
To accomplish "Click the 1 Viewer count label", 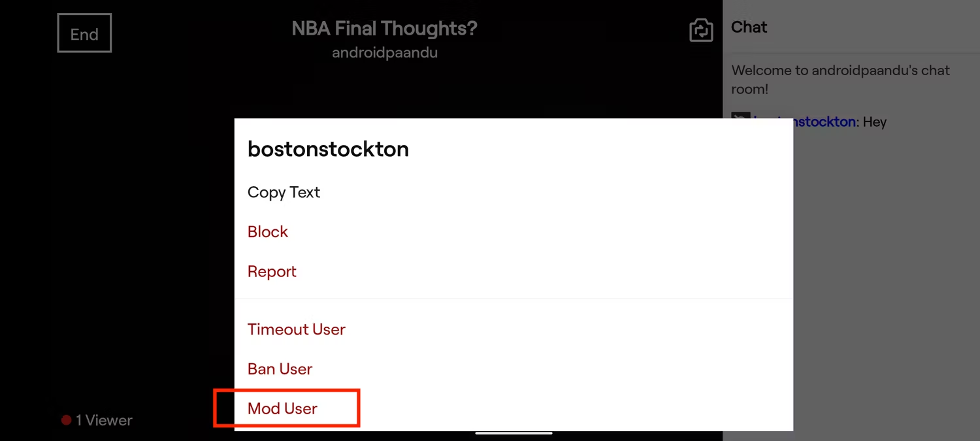I will (x=104, y=421).
